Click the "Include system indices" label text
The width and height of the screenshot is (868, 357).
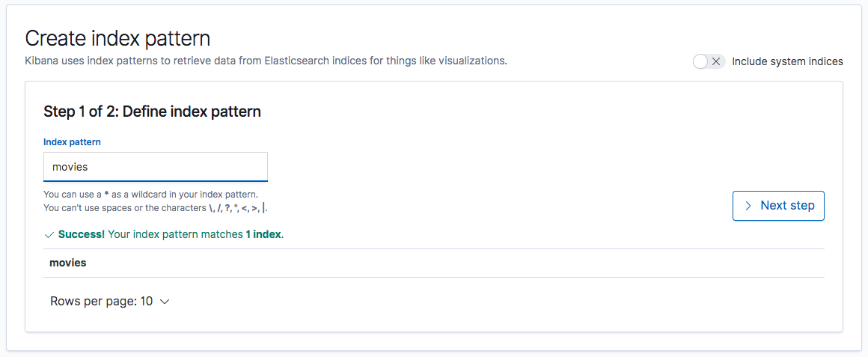click(787, 61)
